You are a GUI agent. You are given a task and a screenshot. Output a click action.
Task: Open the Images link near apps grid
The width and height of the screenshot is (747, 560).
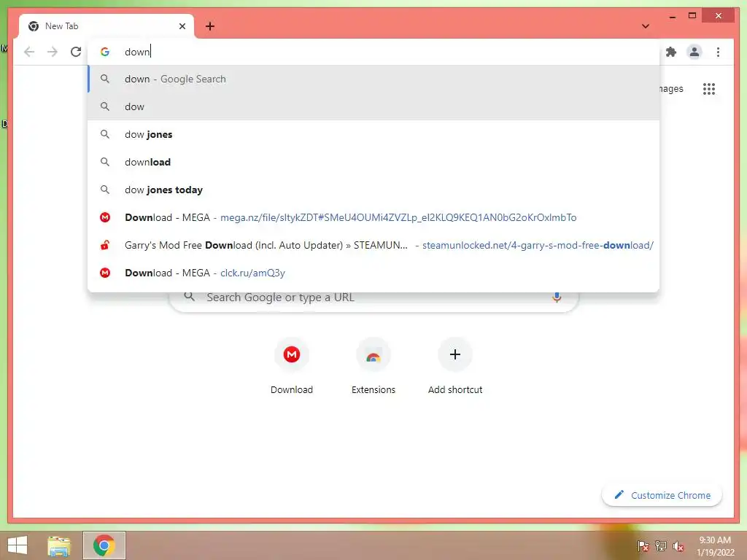(671, 89)
